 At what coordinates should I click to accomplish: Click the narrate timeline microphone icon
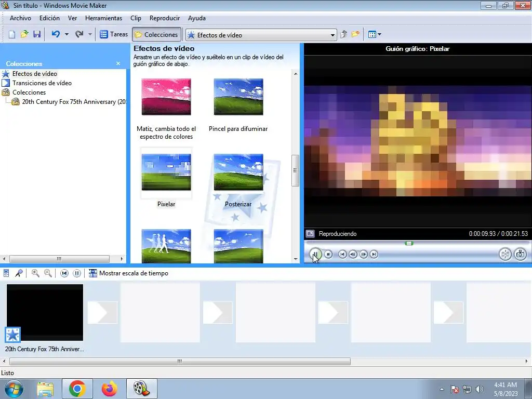coord(19,273)
